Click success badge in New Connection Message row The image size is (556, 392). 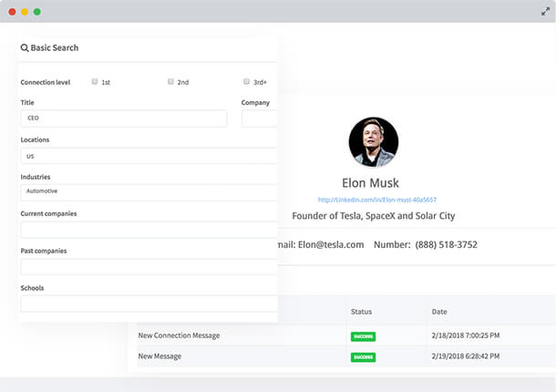(363, 336)
